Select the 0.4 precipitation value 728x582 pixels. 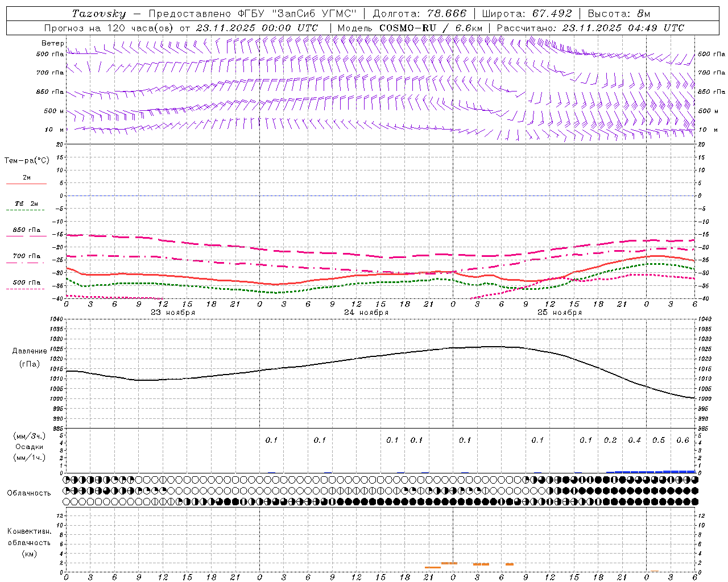point(635,440)
